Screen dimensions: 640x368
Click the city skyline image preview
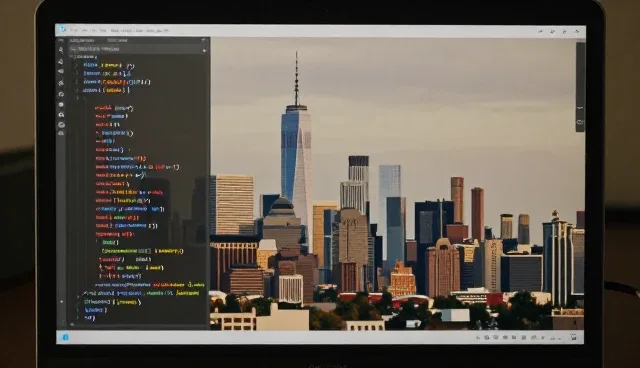[397, 184]
